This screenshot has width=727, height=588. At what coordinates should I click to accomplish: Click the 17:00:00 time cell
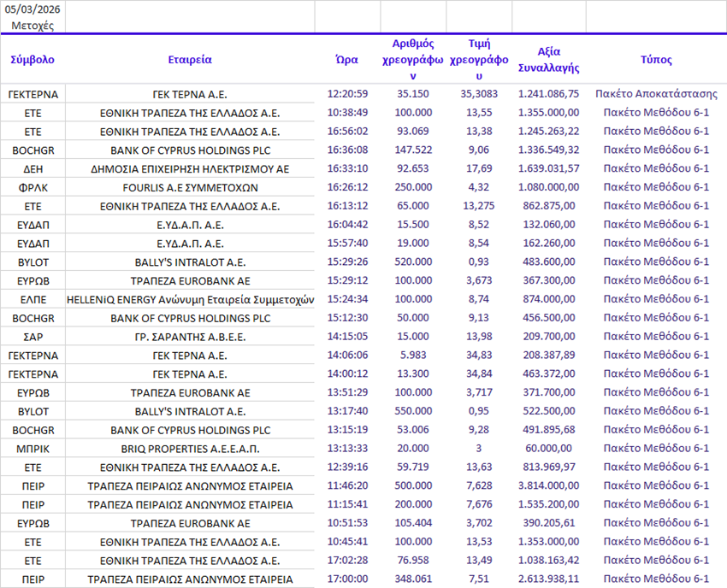click(x=347, y=579)
